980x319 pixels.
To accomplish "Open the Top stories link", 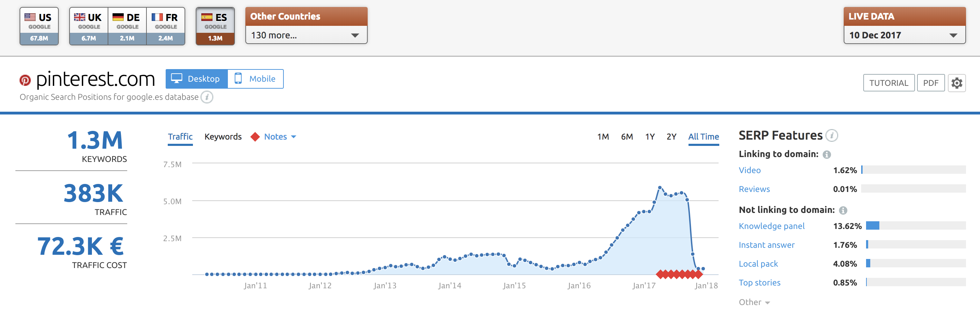I will click(x=759, y=283).
